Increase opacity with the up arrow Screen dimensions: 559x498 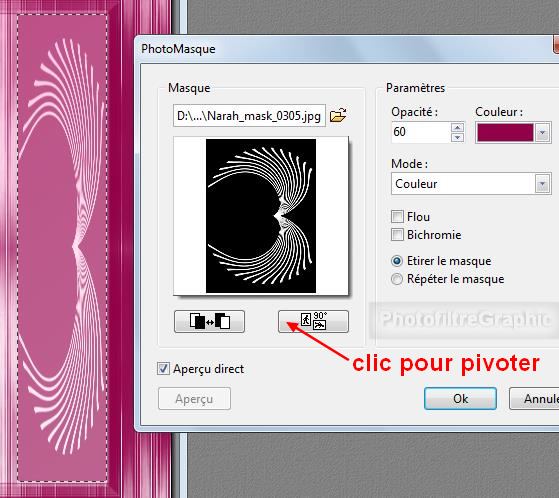click(457, 127)
